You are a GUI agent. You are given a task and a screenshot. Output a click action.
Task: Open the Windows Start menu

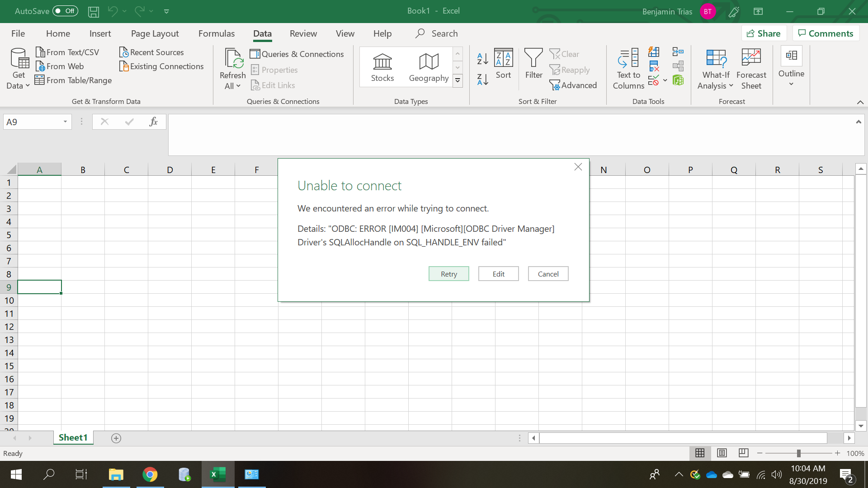click(x=16, y=474)
